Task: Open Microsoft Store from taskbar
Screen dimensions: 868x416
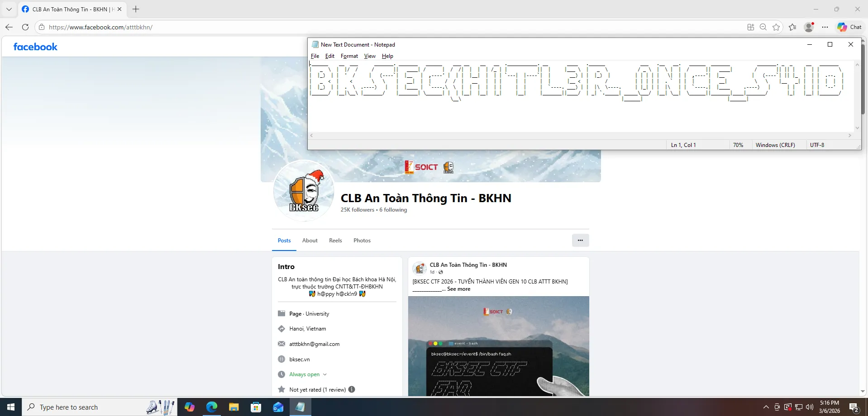Action: pos(256,407)
